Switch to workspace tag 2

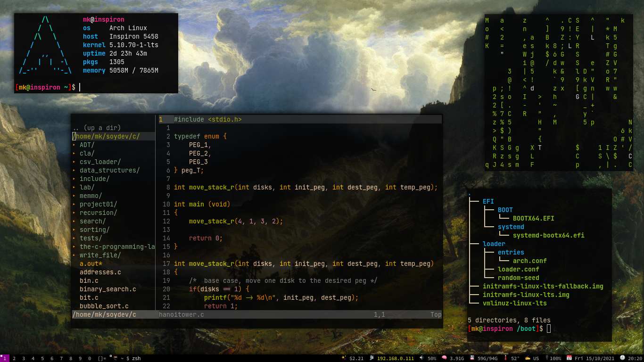pyautogui.click(x=14, y=358)
